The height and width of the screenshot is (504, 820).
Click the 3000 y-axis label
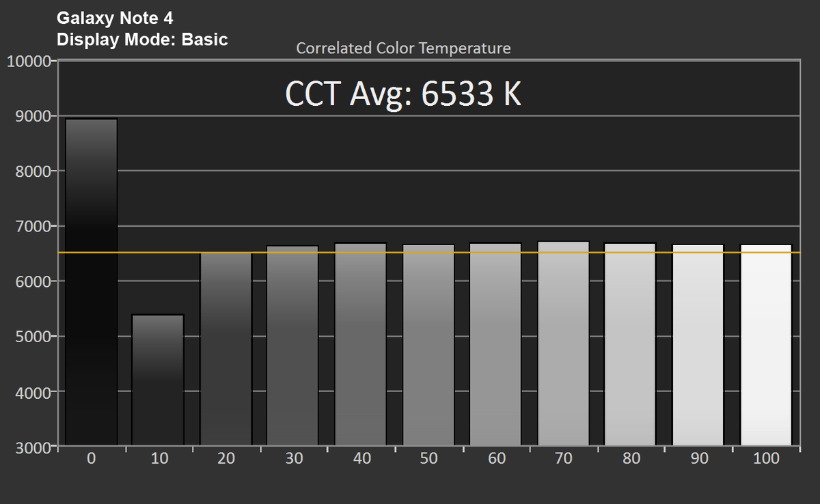[33, 447]
